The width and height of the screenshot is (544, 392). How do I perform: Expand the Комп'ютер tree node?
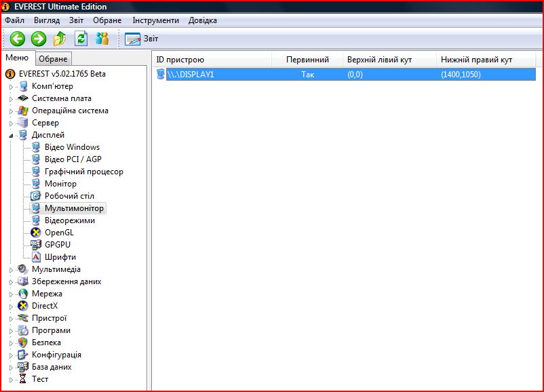pyautogui.click(x=11, y=87)
